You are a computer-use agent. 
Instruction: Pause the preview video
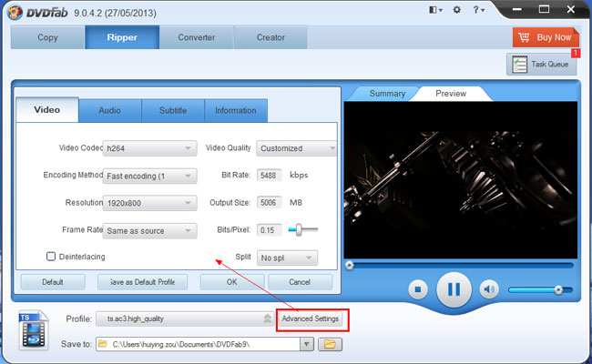[454, 289]
